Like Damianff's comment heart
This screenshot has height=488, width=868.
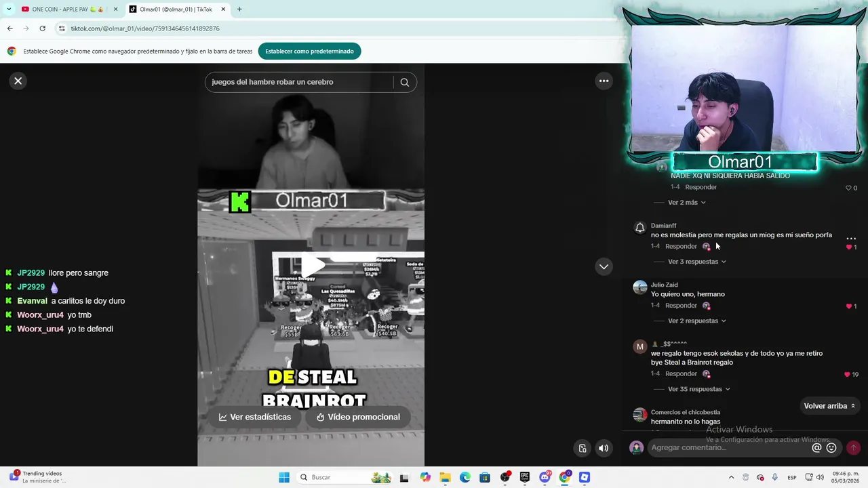point(848,247)
